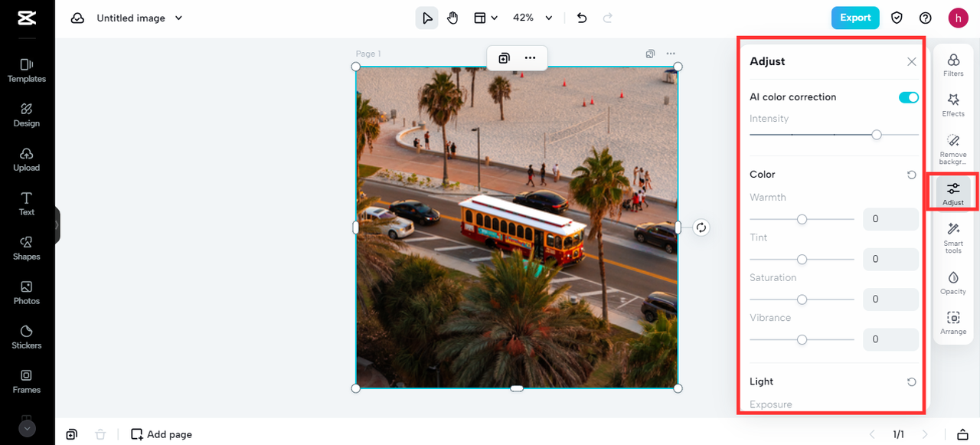
Task: Click the duplicate icon above the image
Action: coord(505,57)
